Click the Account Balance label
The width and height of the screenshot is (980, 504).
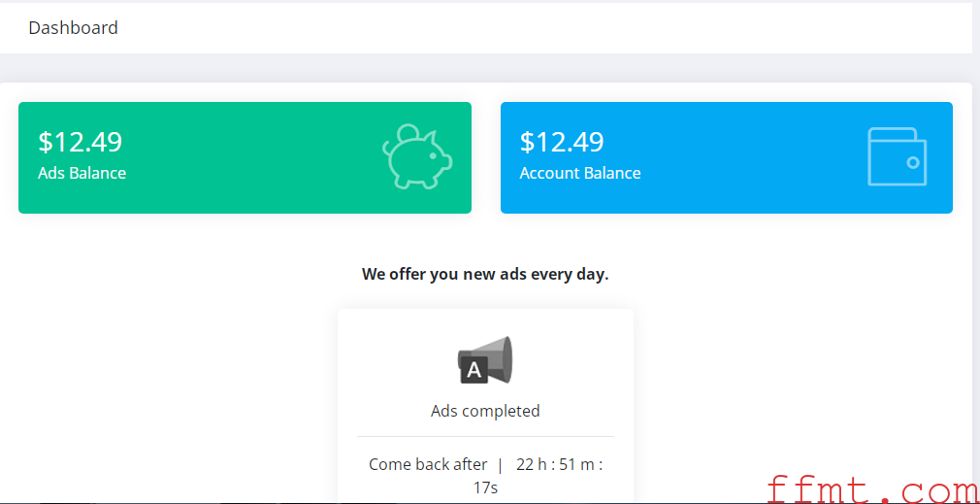coord(580,173)
